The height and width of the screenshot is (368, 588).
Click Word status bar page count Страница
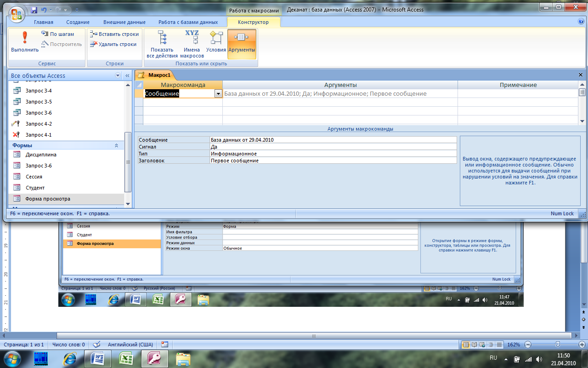tap(24, 345)
